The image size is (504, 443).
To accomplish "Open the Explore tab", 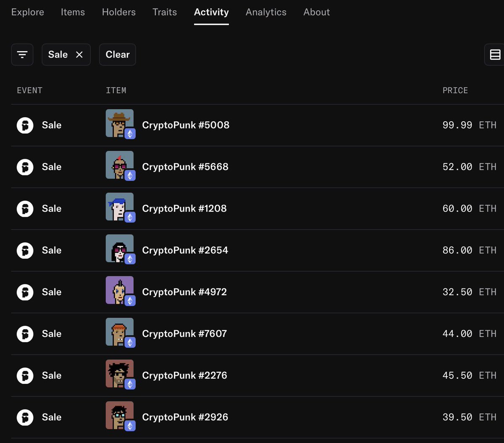I will pos(28,12).
